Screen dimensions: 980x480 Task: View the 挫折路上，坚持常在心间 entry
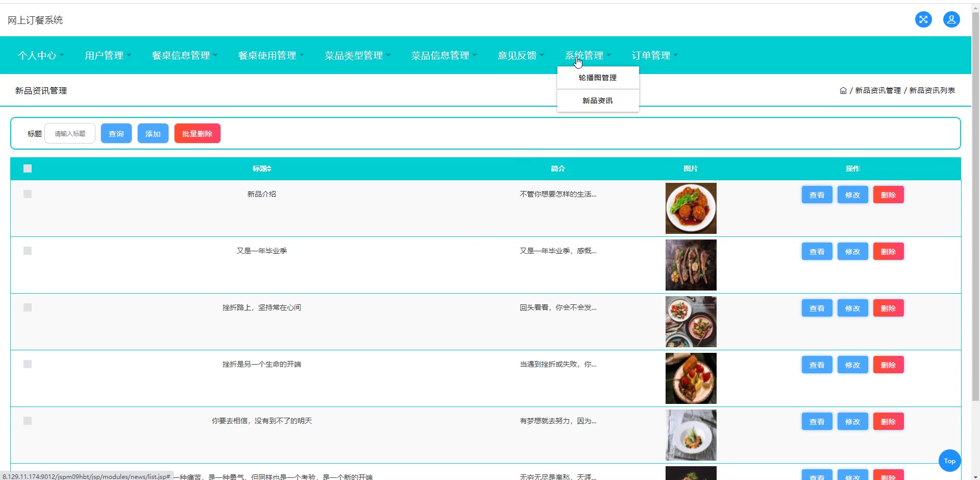click(x=817, y=308)
